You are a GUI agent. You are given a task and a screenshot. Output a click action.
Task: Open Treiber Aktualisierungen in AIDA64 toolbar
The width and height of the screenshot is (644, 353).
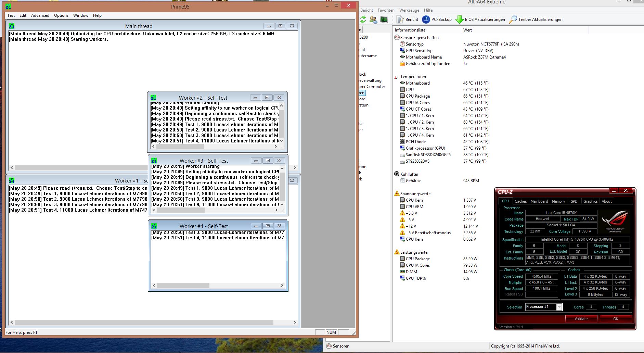[x=536, y=20]
